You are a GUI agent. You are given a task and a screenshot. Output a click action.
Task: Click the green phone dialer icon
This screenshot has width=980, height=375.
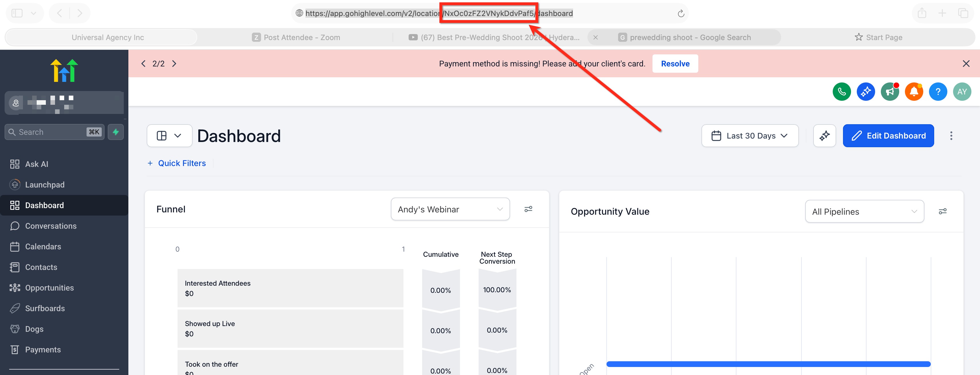(841, 92)
